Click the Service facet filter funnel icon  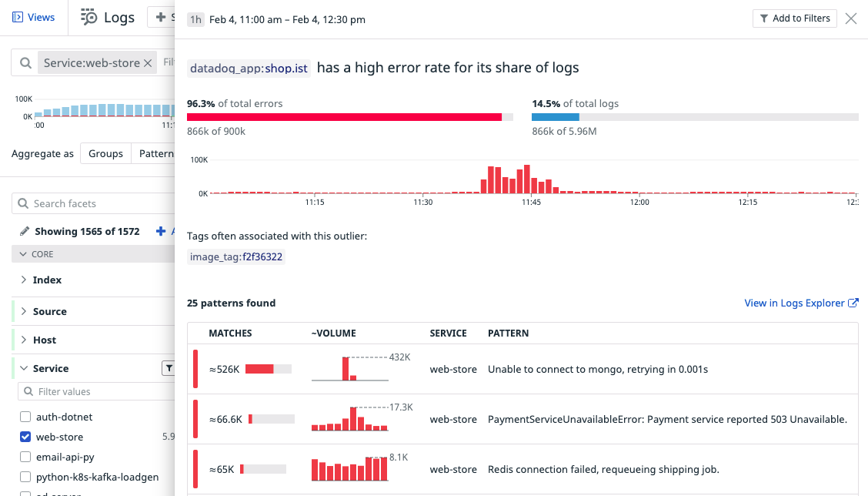pos(169,368)
